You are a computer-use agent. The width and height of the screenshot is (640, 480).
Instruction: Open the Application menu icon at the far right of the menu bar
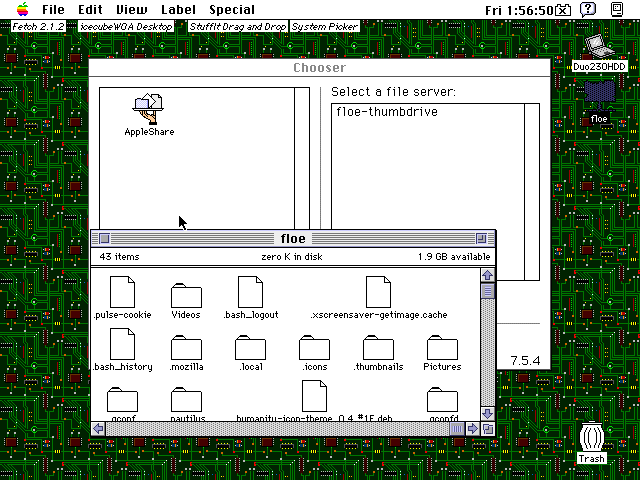(617, 9)
